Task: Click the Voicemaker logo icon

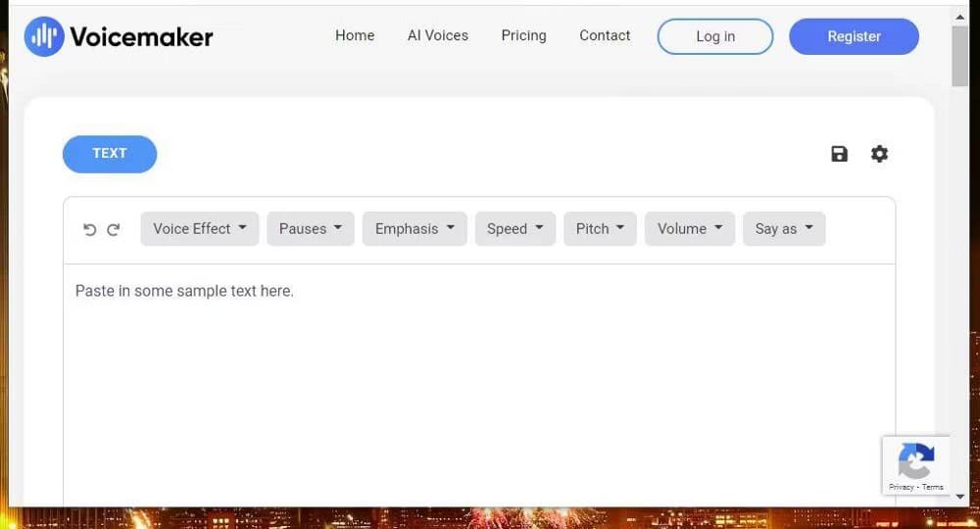Action: coord(44,36)
